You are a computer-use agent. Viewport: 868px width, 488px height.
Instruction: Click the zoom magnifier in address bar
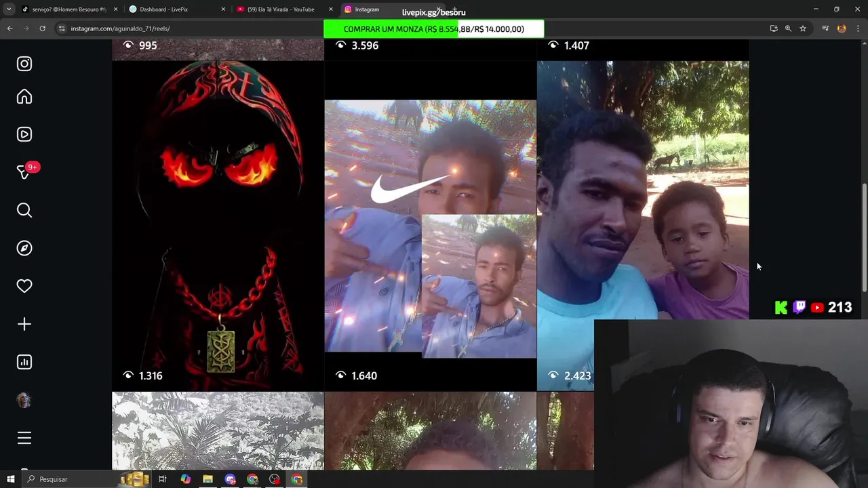[x=788, y=28]
